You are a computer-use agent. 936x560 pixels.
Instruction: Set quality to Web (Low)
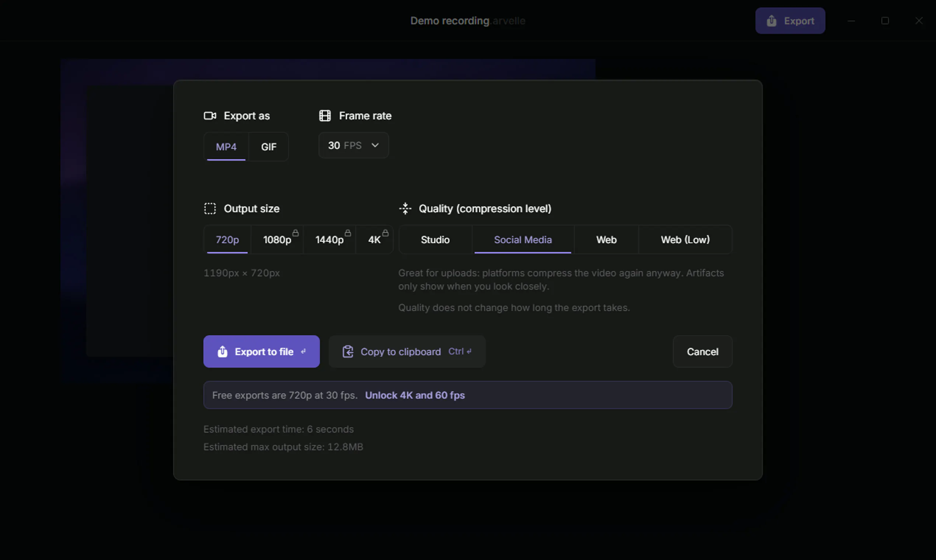pos(685,239)
